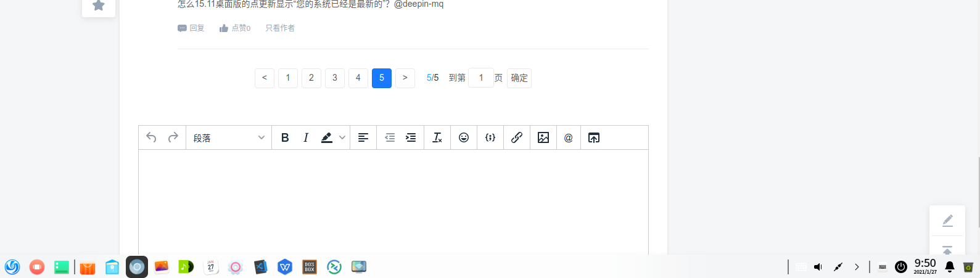Click the 确定 confirm page button
The height and width of the screenshot is (278, 980).
tap(519, 78)
